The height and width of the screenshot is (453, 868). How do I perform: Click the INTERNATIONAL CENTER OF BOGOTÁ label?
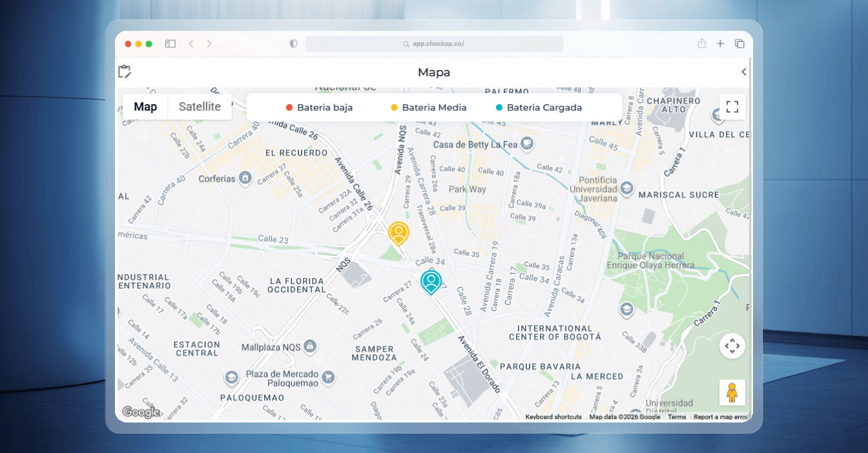click(x=555, y=332)
